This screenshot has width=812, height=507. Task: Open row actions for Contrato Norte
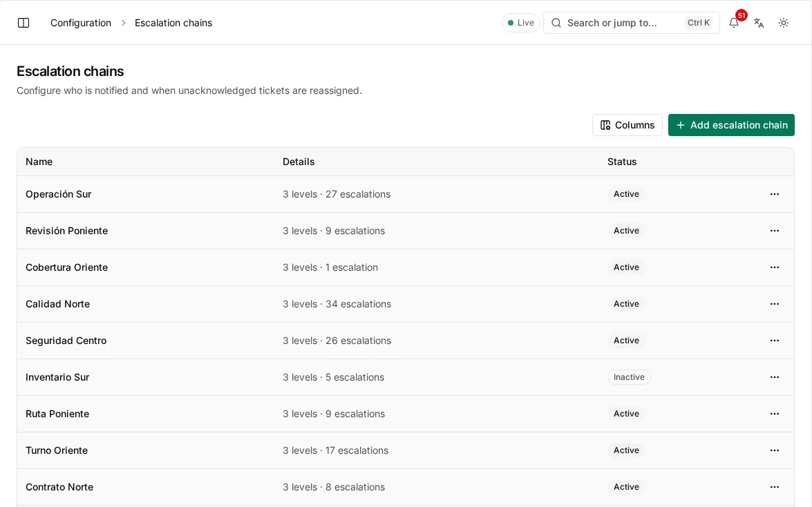click(775, 487)
